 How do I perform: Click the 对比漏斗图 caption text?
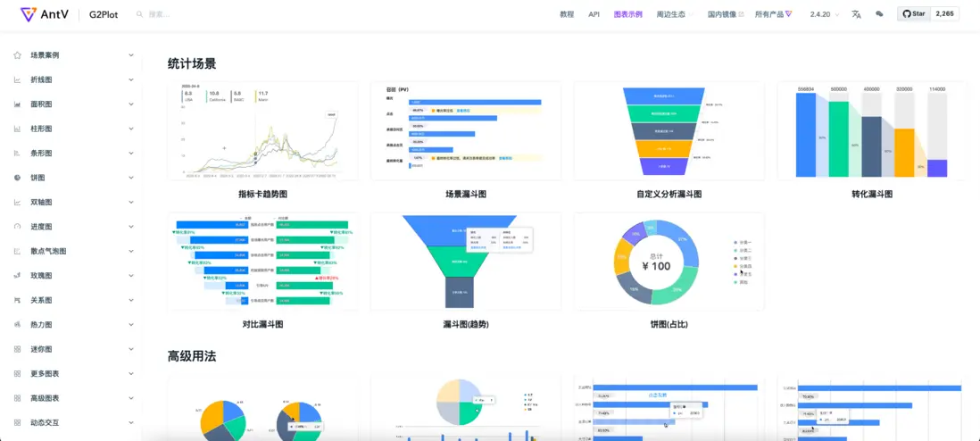pyautogui.click(x=263, y=325)
